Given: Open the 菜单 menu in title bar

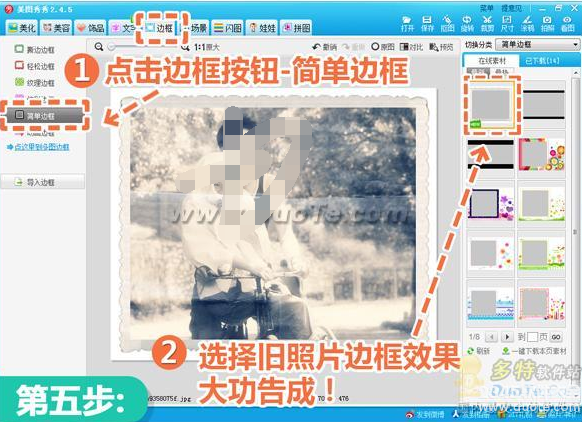Looking at the screenshot, I should (x=486, y=8).
